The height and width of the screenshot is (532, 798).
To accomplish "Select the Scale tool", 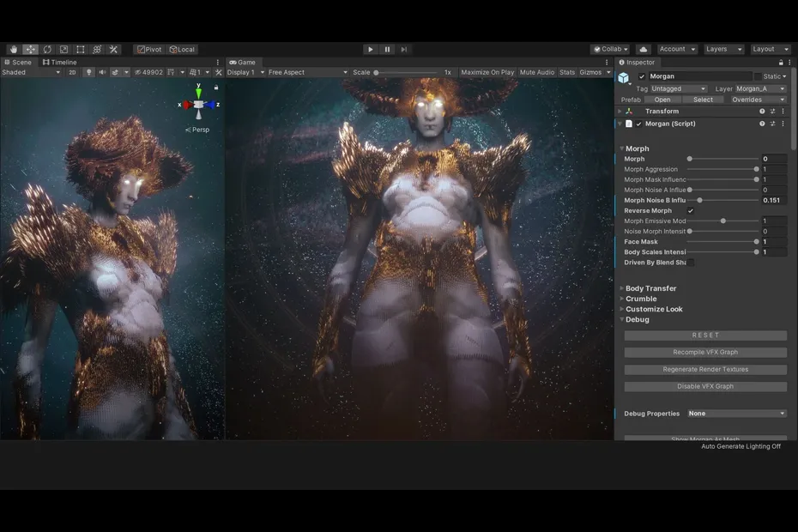I will tap(63, 50).
